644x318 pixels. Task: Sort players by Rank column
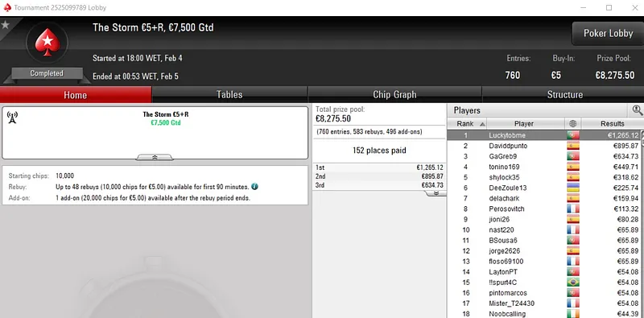(x=466, y=124)
